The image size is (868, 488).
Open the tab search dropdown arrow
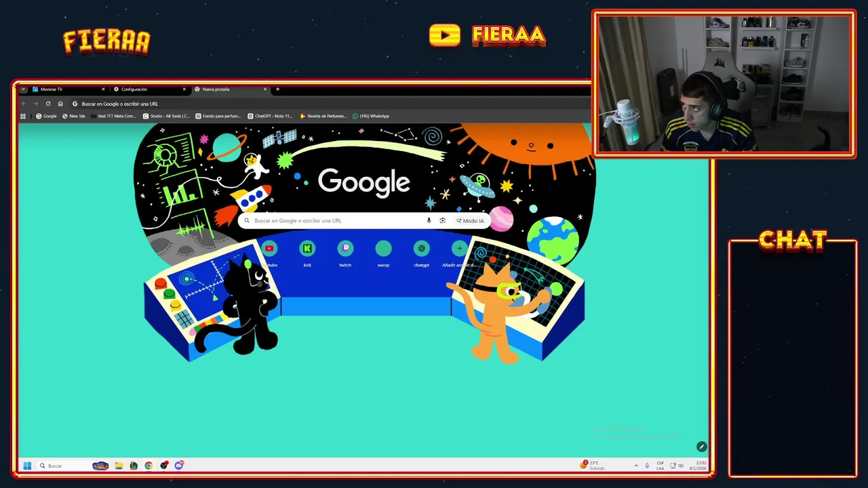pyautogui.click(x=23, y=89)
